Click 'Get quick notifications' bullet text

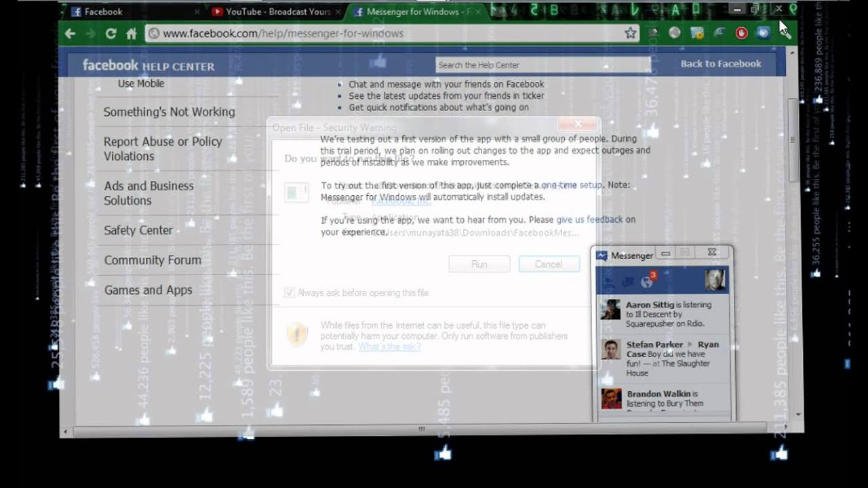tap(439, 107)
